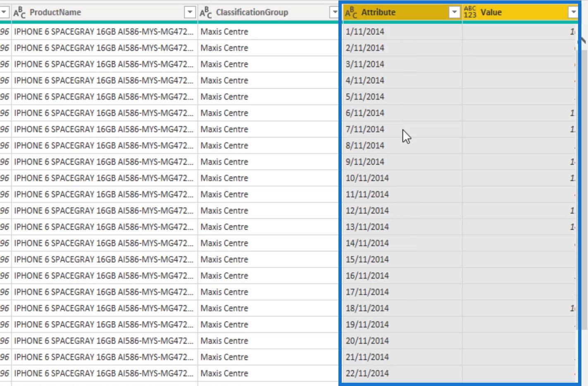The height and width of the screenshot is (386, 588).
Task: Select the Attribute cell 11/11/2014
Action: 402,194
